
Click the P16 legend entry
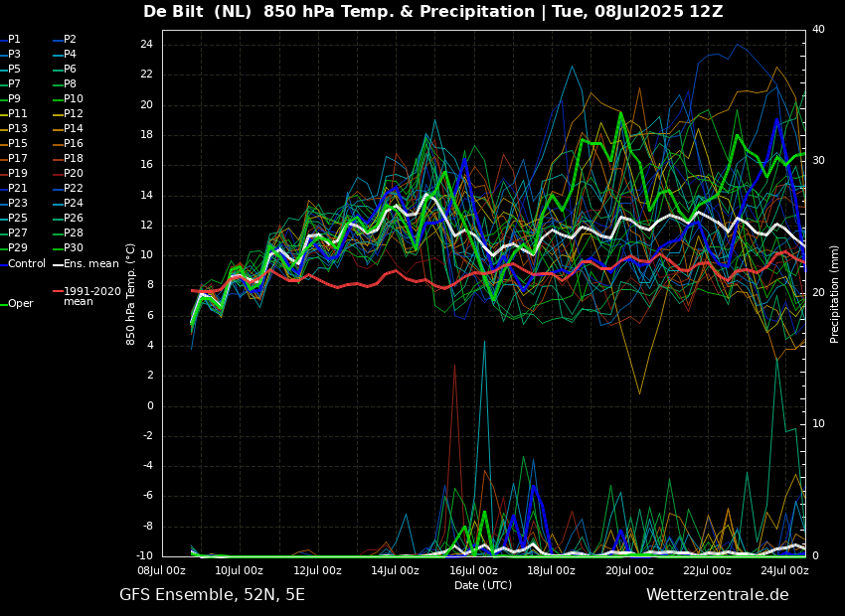click(x=68, y=143)
